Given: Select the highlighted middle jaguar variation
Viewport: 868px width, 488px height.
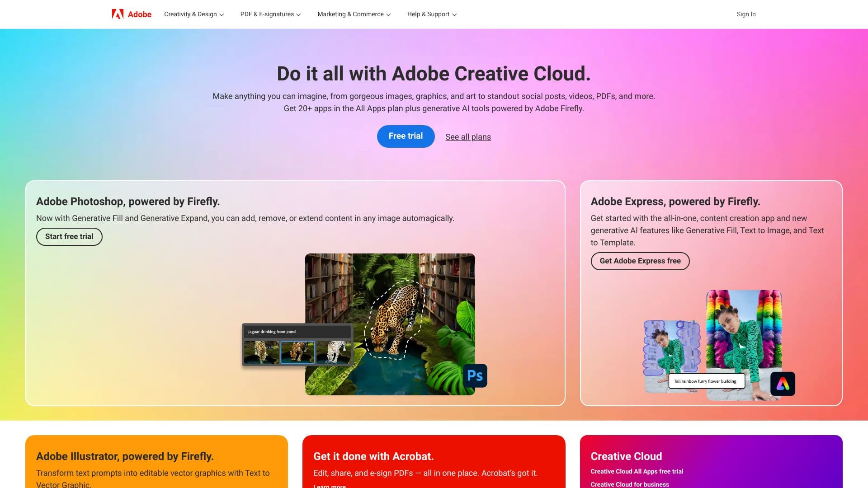Looking at the screenshot, I should click(x=298, y=353).
